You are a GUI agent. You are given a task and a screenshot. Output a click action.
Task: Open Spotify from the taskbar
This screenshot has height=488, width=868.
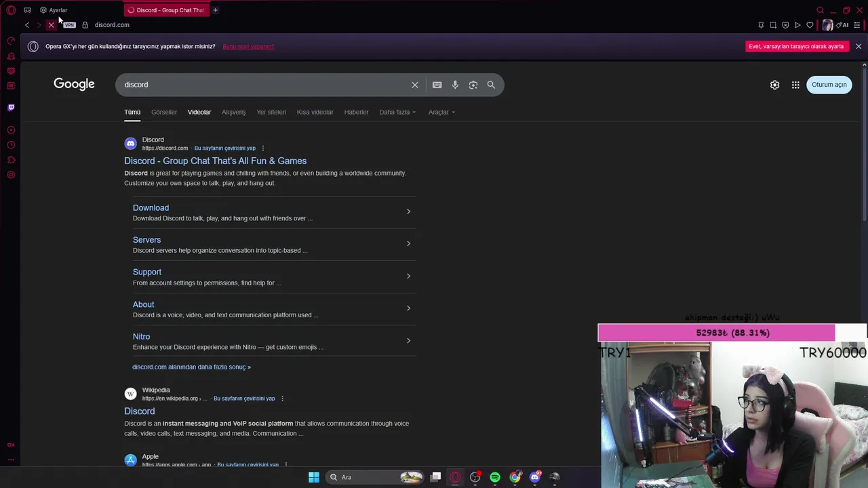tap(495, 477)
